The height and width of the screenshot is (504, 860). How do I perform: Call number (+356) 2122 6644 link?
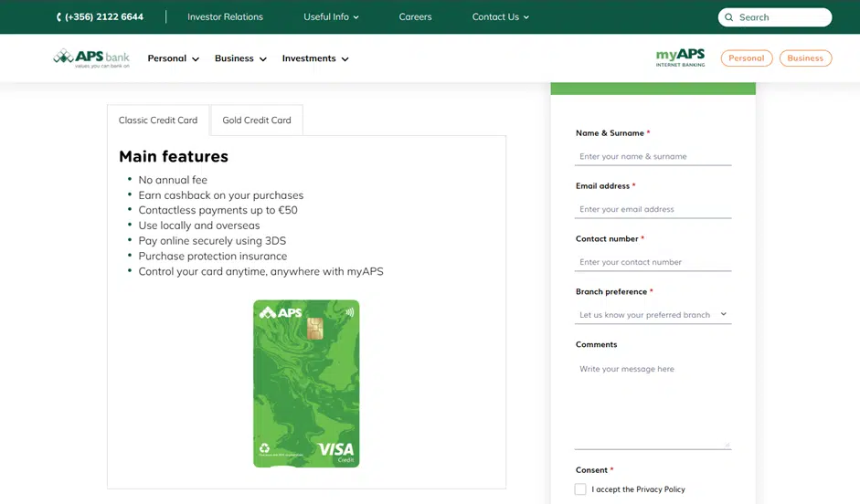(103, 17)
